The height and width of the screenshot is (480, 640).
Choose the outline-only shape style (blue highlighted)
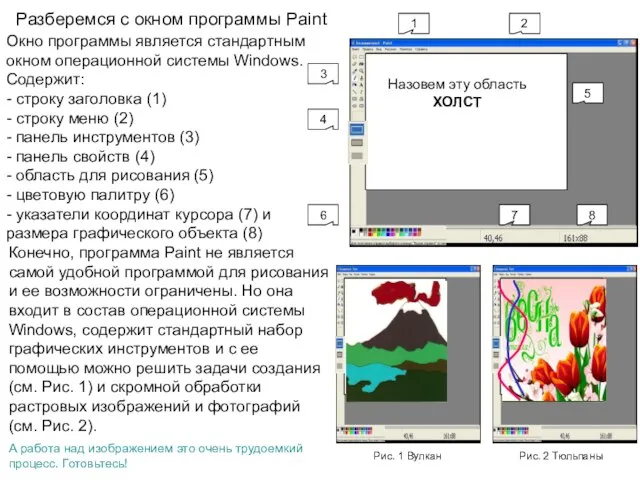coord(357,130)
